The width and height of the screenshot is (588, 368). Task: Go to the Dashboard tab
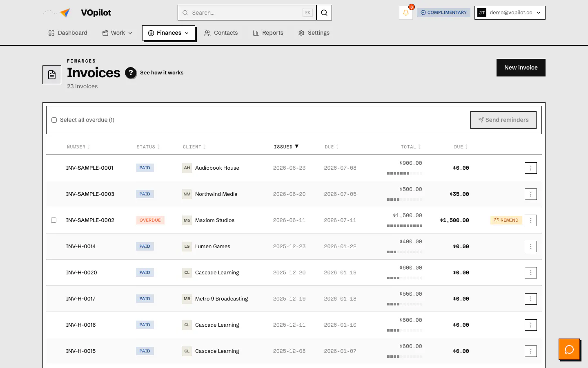tap(68, 33)
